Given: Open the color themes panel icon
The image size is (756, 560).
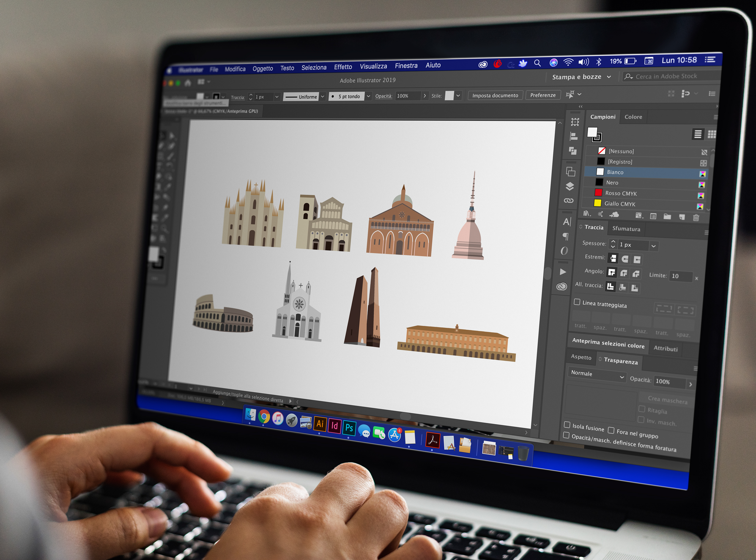Looking at the screenshot, I should [x=600, y=214].
